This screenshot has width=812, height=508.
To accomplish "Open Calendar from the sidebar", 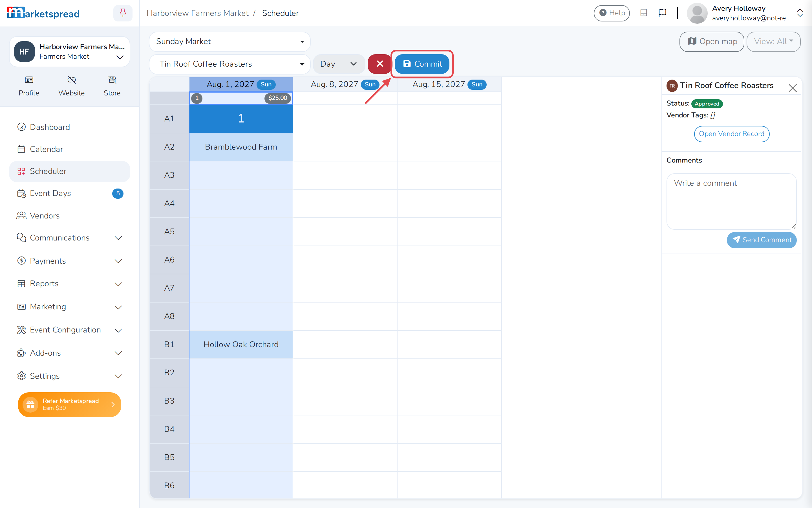I will 69,149.
